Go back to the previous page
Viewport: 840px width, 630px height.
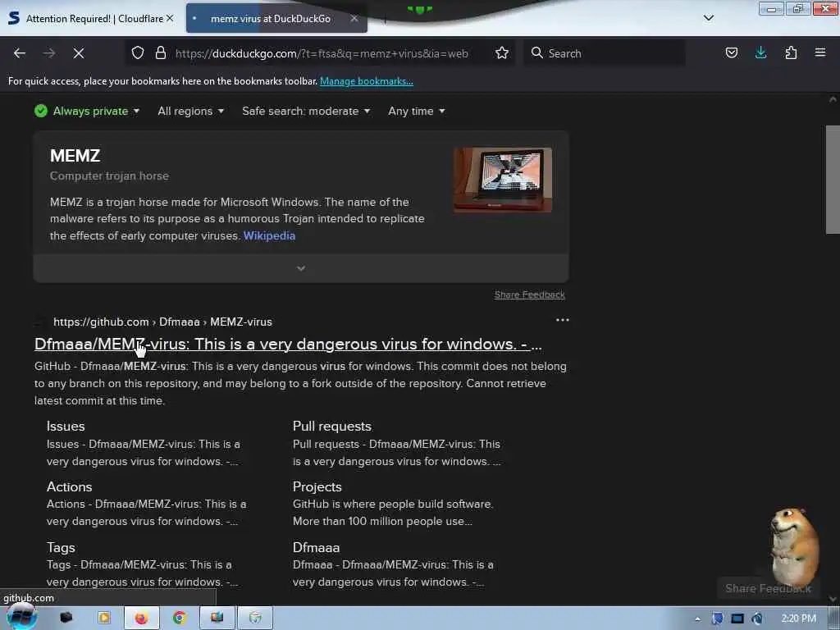(20, 53)
